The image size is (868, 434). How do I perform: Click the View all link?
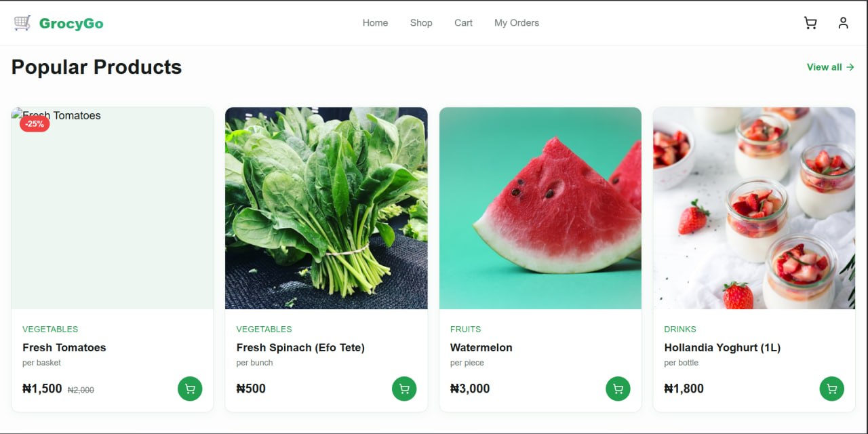click(x=824, y=67)
